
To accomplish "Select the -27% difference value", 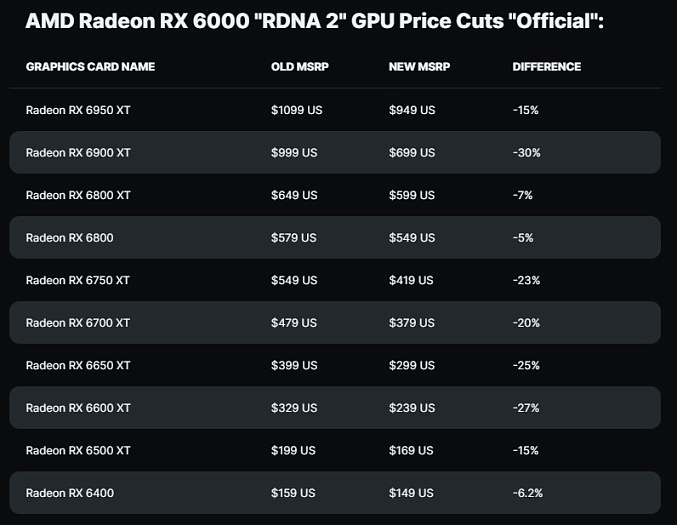I will coord(526,408).
